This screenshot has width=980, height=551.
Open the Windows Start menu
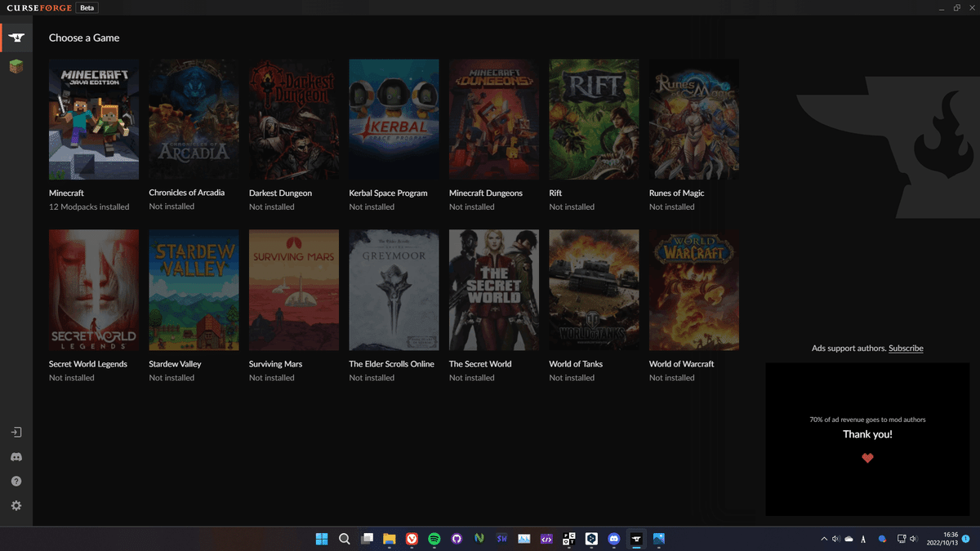click(322, 539)
